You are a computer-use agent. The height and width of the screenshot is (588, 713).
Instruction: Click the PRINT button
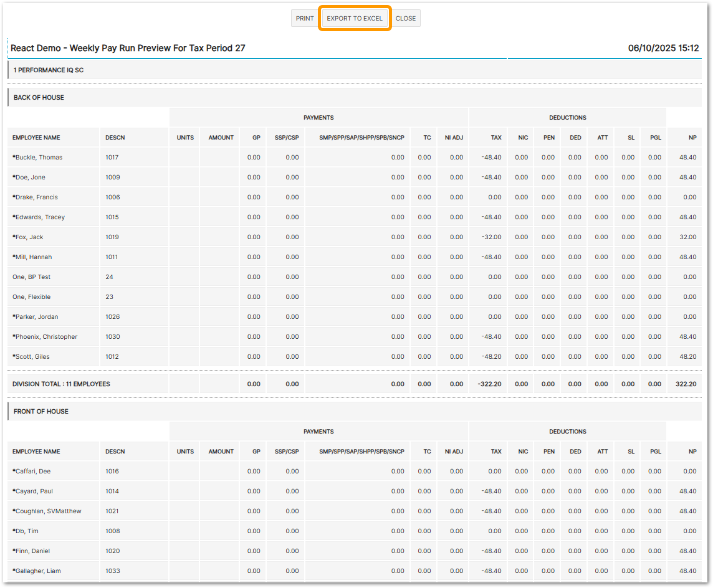click(305, 19)
